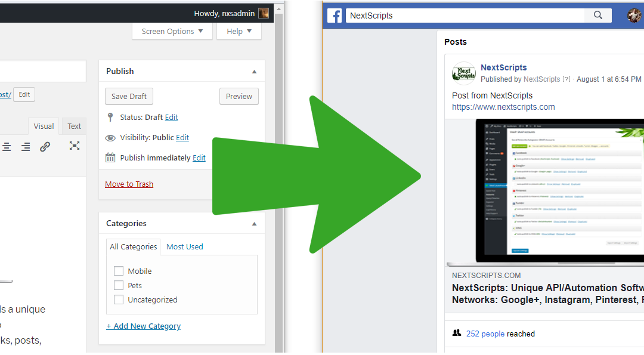Toggle distraction-free writing mode icon
Screen dimensions: 644x355
point(75,146)
